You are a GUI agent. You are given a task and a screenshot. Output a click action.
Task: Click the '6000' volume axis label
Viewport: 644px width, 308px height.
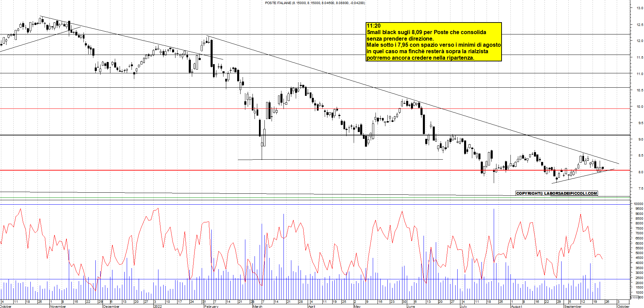pos(639,244)
